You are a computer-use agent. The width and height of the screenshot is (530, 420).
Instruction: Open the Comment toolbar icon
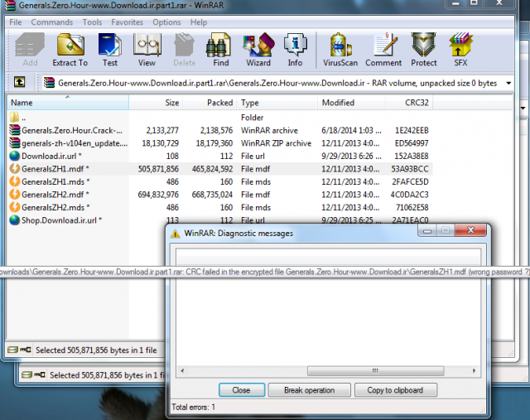(383, 49)
